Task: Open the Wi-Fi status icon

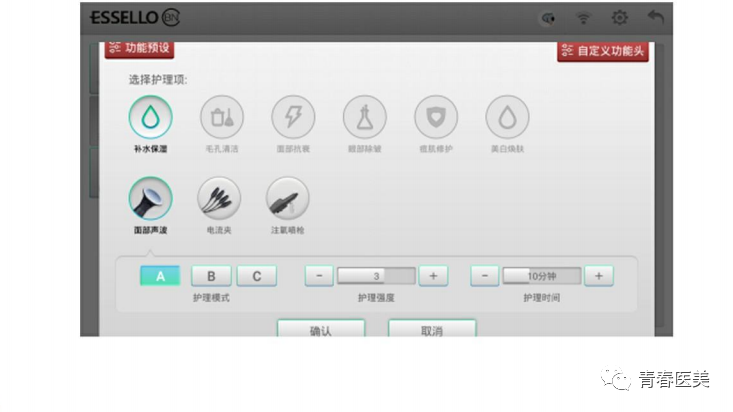Action: (x=583, y=18)
